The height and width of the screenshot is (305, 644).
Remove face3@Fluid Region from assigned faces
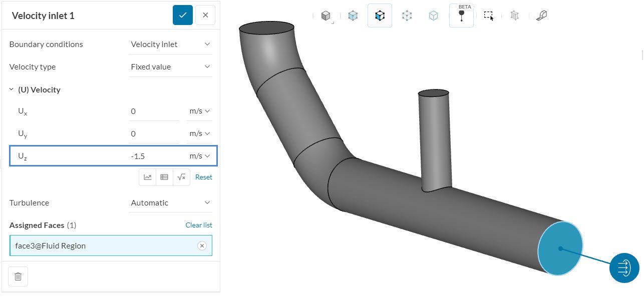coord(202,245)
